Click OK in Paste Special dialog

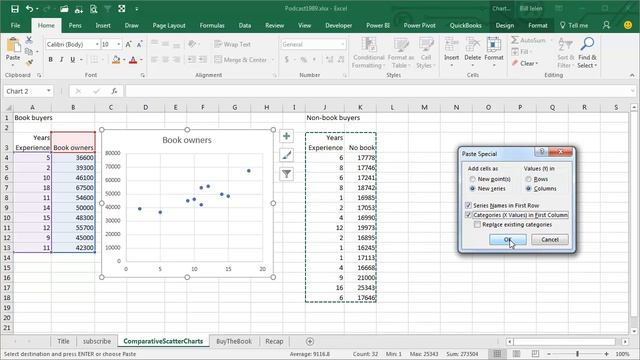point(508,240)
